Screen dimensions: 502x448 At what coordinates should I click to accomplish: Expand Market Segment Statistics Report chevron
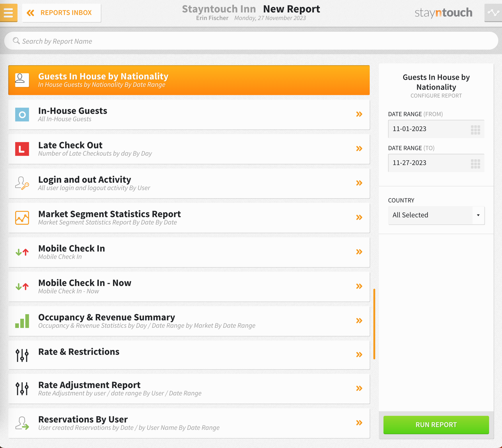359,217
